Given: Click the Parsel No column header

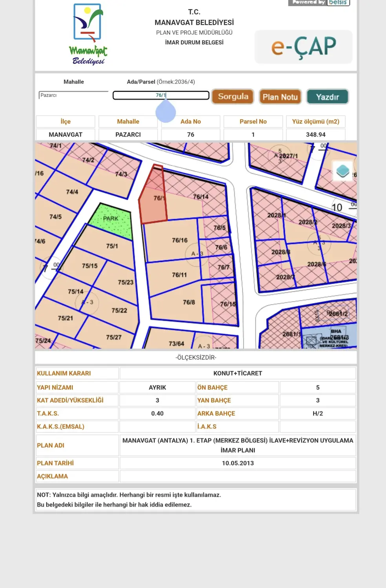Looking at the screenshot, I should coord(253,122).
